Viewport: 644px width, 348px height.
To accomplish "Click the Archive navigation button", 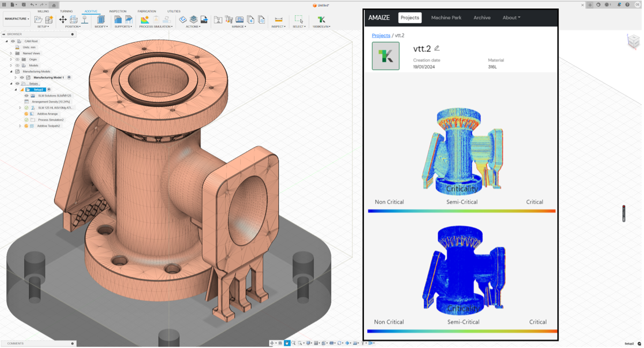I will coord(482,18).
